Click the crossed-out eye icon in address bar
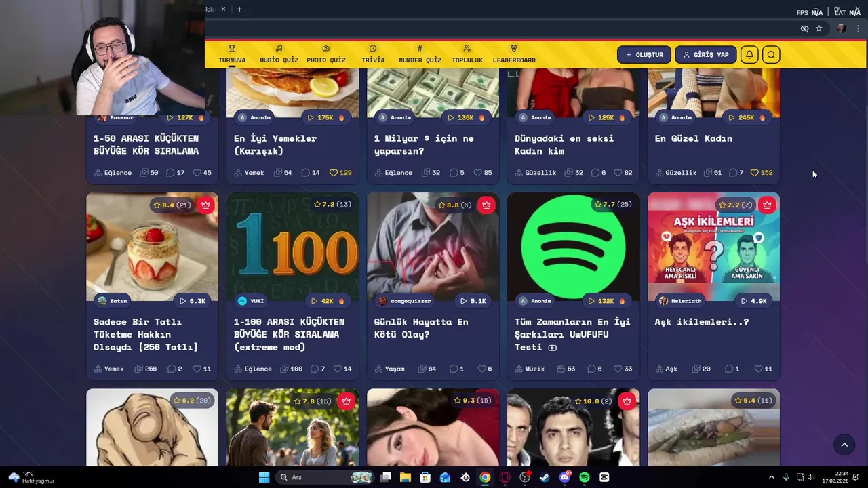Viewport: 868px width, 488px height. pyautogui.click(x=804, y=28)
